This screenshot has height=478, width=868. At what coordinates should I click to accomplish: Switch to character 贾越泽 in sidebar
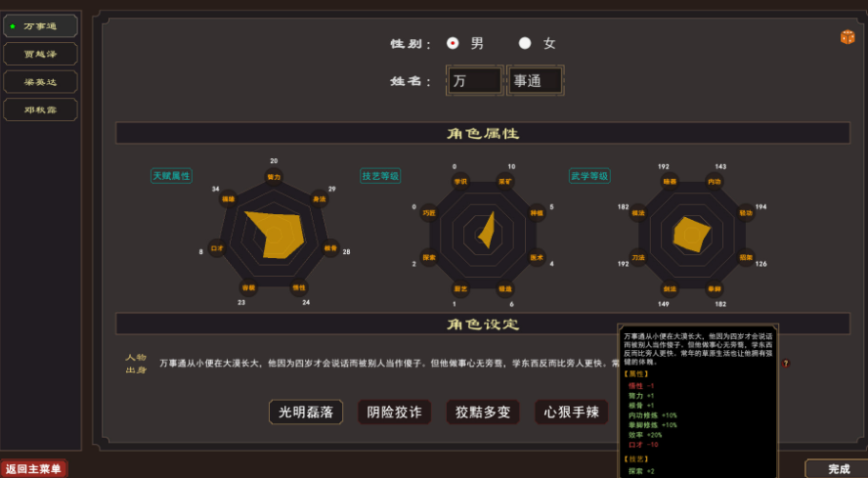(40, 54)
